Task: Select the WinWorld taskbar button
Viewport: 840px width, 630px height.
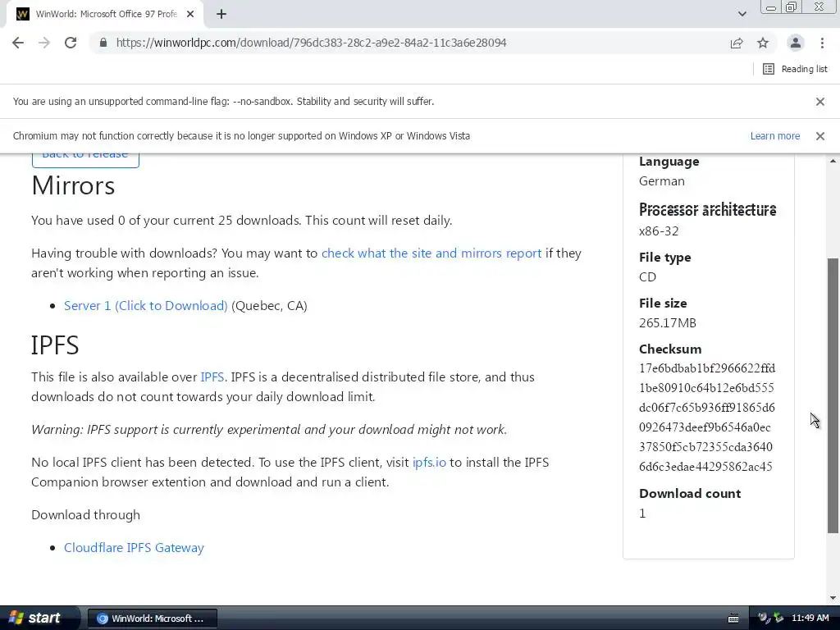Action: pyautogui.click(x=152, y=619)
